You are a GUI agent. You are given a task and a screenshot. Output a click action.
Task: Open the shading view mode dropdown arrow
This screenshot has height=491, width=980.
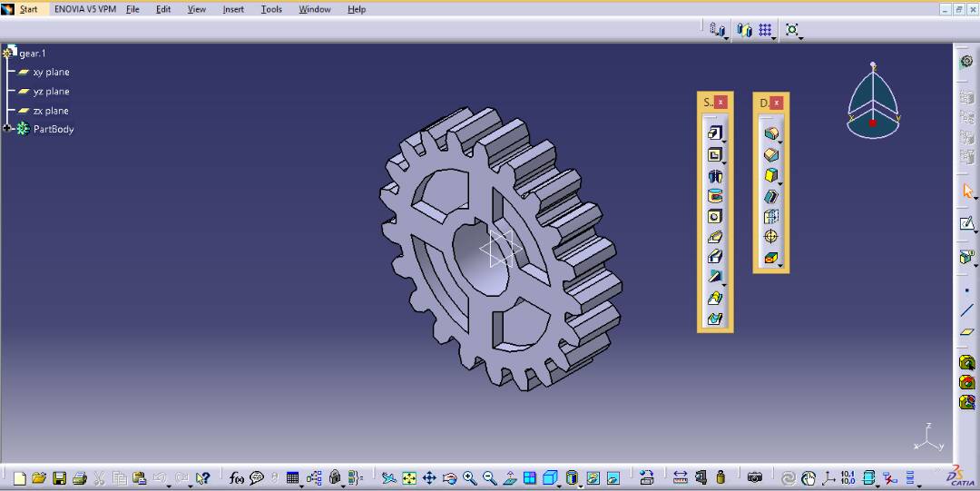[x=581, y=484]
